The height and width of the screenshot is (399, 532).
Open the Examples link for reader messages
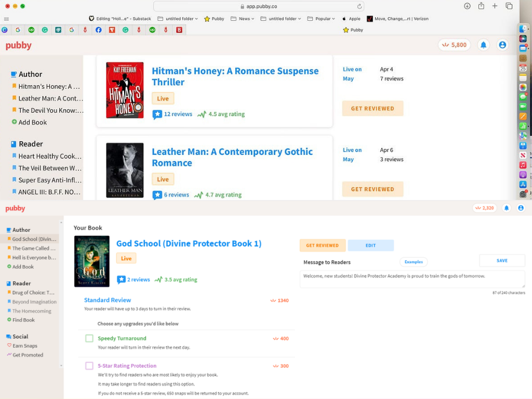point(414,262)
